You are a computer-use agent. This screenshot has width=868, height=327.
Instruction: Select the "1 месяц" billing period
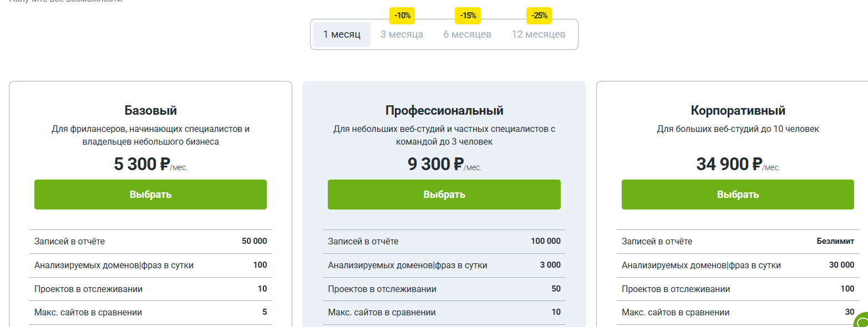[342, 34]
